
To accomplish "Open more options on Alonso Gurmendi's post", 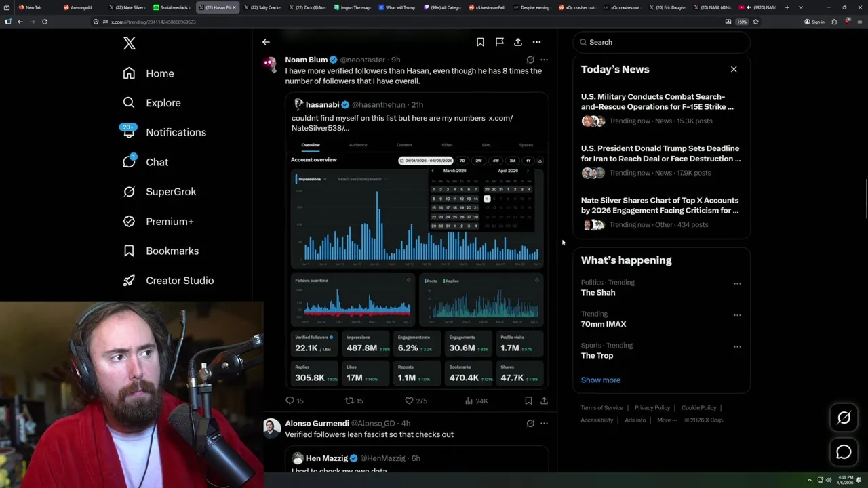I will [544, 423].
